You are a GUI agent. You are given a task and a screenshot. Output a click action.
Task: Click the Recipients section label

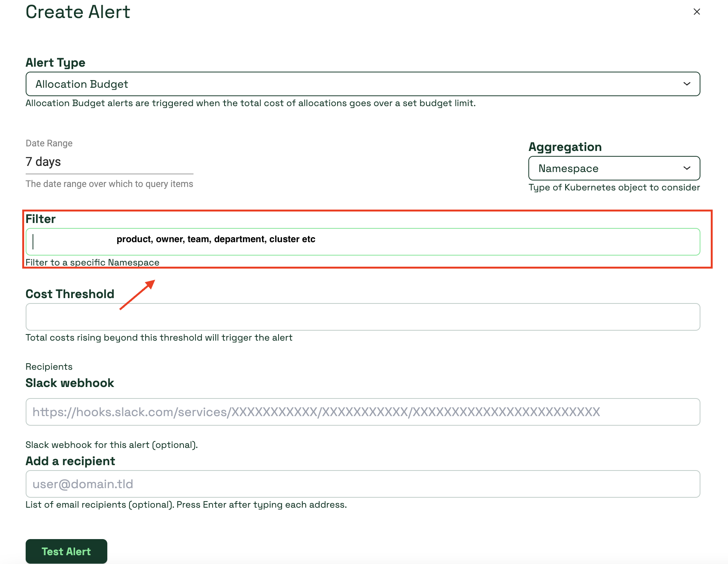tap(49, 366)
